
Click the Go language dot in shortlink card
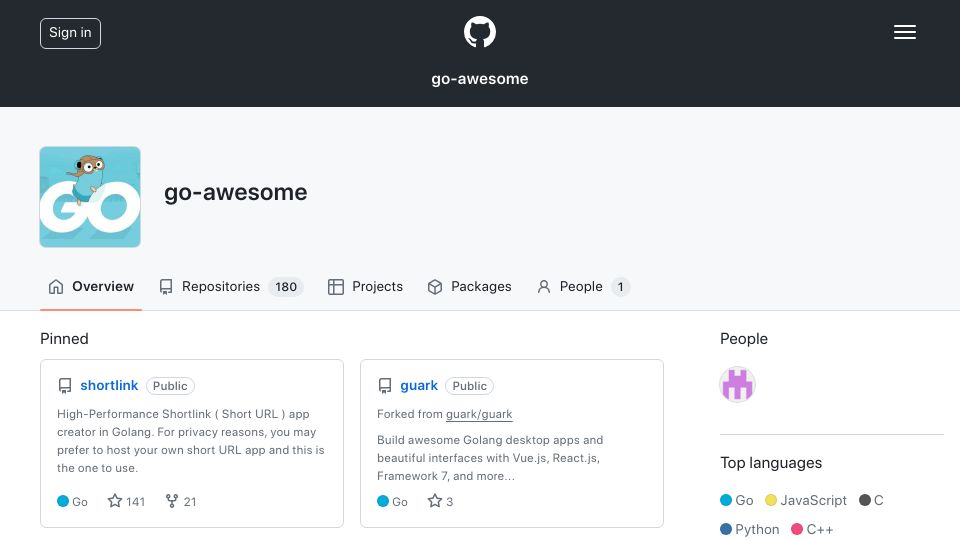click(62, 501)
